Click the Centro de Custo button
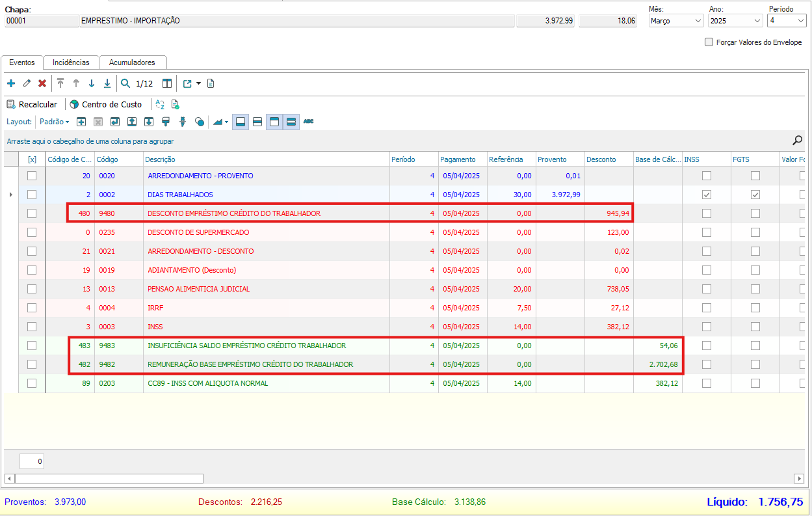This screenshot has width=812, height=516. pos(105,104)
